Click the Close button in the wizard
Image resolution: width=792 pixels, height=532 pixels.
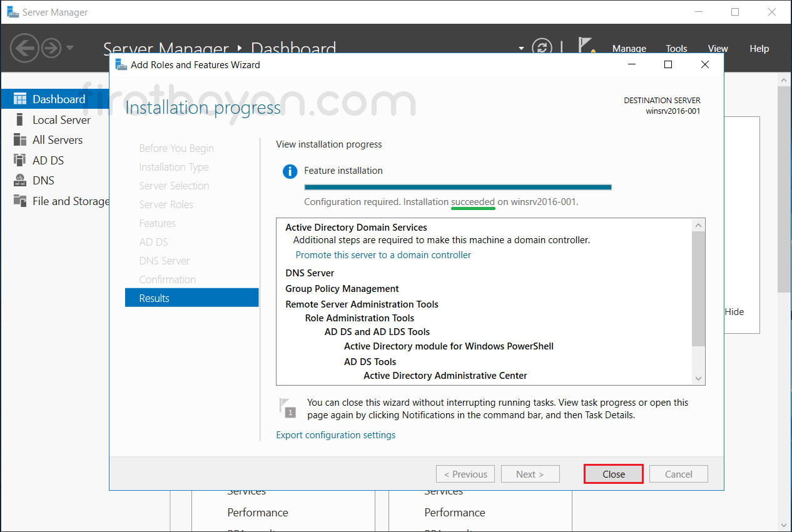click(x=613, y=474)
